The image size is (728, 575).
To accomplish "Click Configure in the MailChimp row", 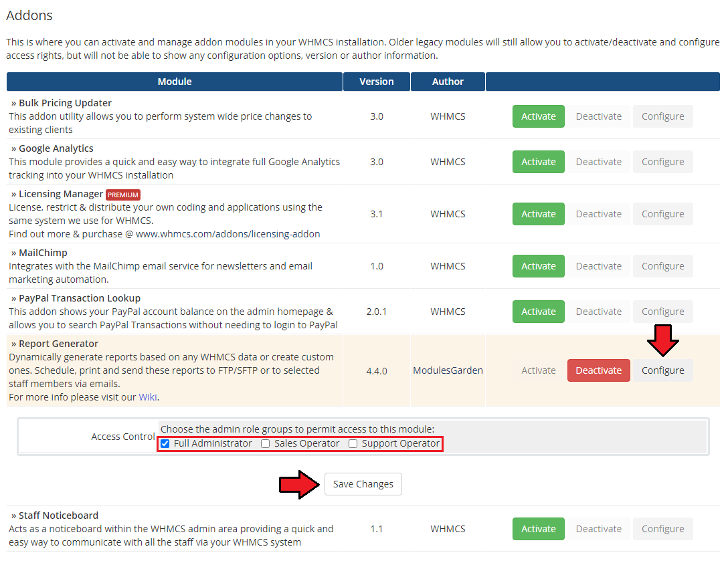I will 662,266.
